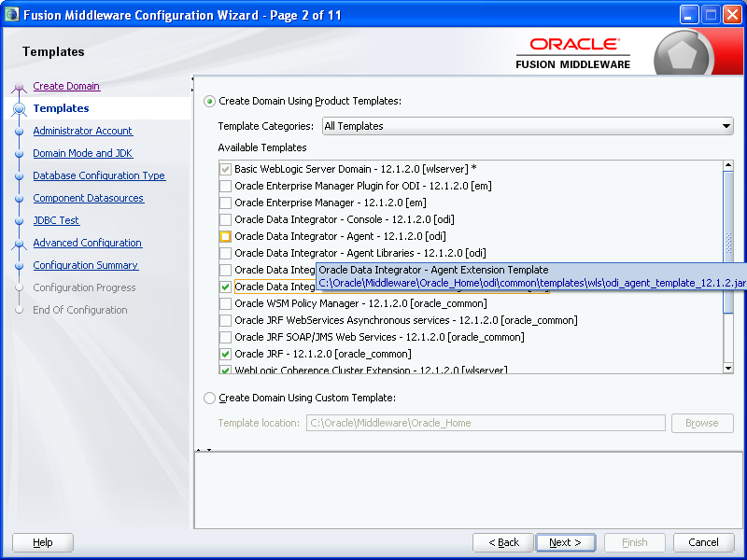Viewport: 747px width, 560px height.
Task: Collapse the left navigation pane splitter arrow
Action: click(192, 80)
